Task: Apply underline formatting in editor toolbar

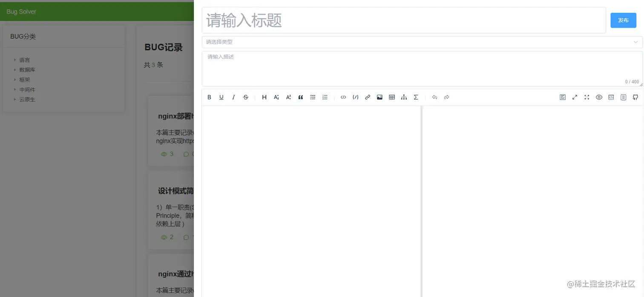Action: (x=221, y=97)
